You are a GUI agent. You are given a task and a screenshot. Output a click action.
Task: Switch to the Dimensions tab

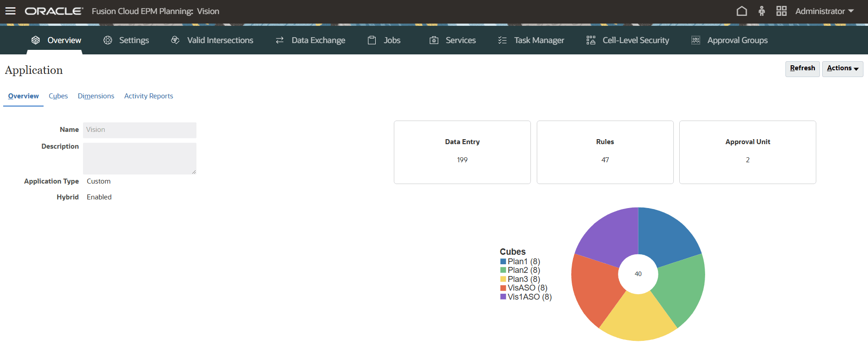(x=96, y=96)
